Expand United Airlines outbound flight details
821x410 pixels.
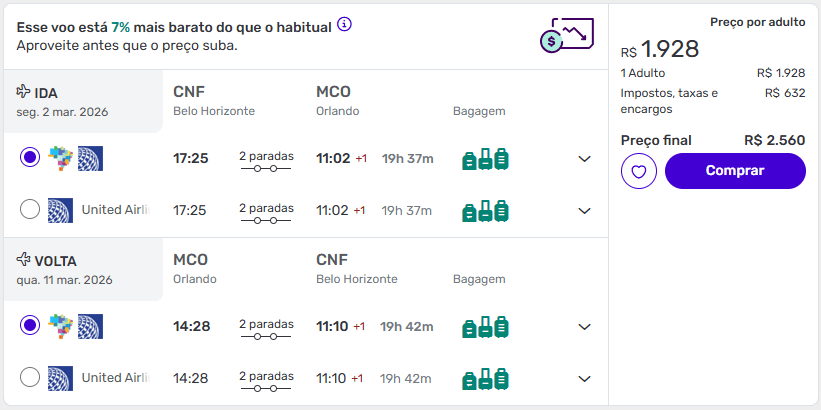tap(585, 211)
